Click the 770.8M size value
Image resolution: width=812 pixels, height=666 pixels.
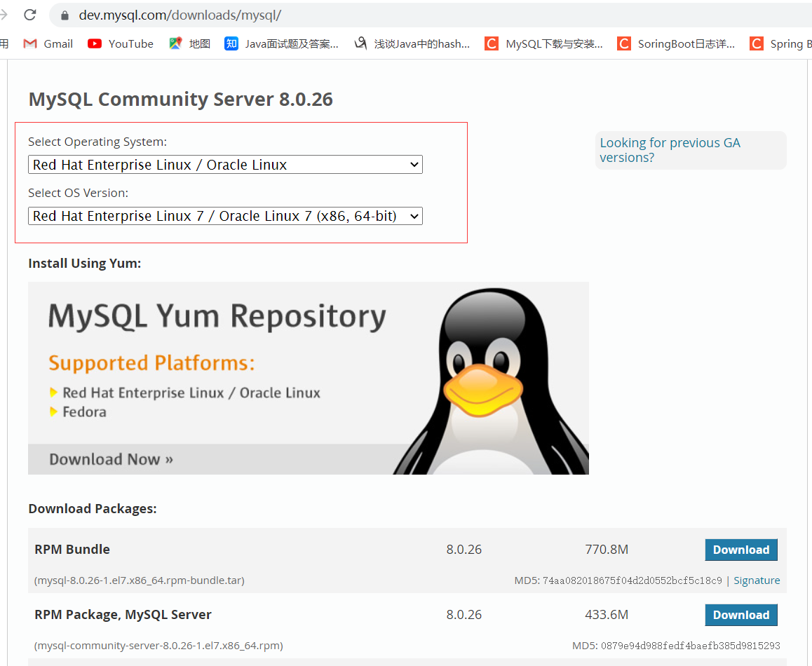tap(607, 550)
